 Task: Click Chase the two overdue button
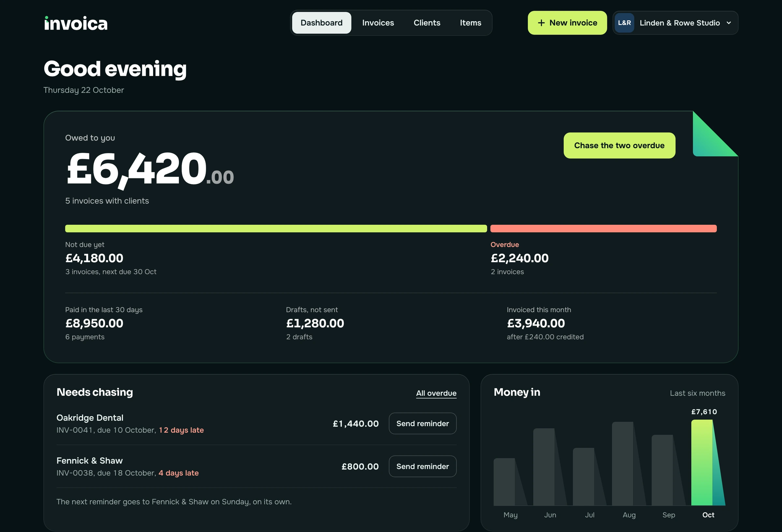pos(619,145)
